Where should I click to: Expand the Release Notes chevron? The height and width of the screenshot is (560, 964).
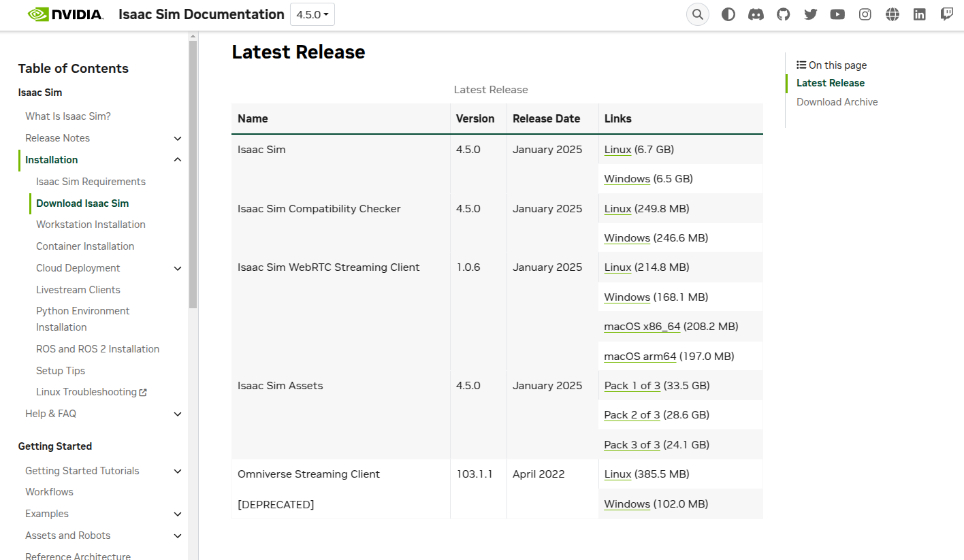tap(178, 138)
